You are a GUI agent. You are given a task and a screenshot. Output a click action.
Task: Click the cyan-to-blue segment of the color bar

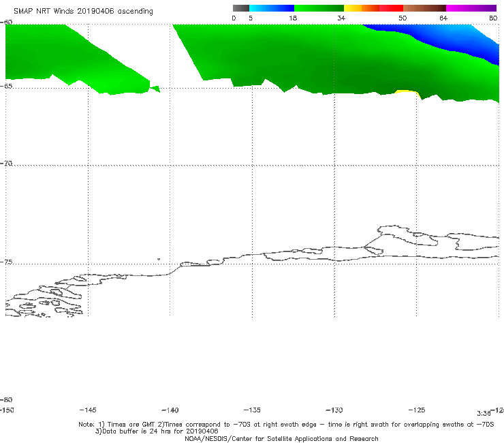[x=272, y=8]
